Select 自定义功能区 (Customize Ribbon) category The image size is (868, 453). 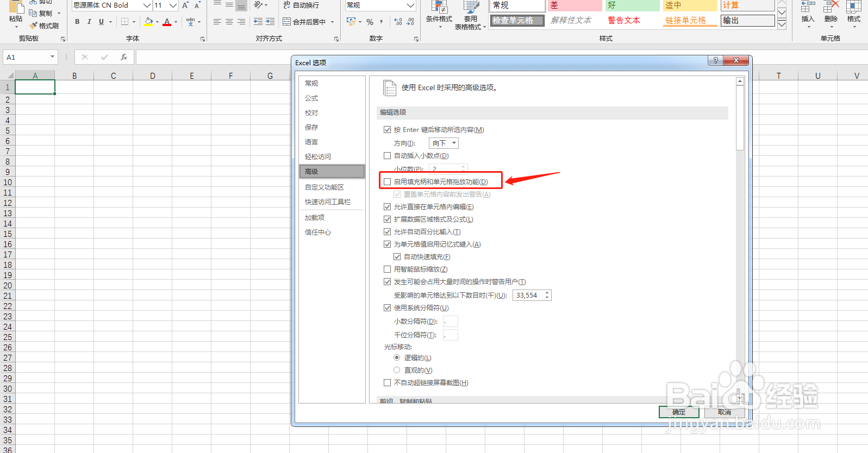[x=324, y=187]
